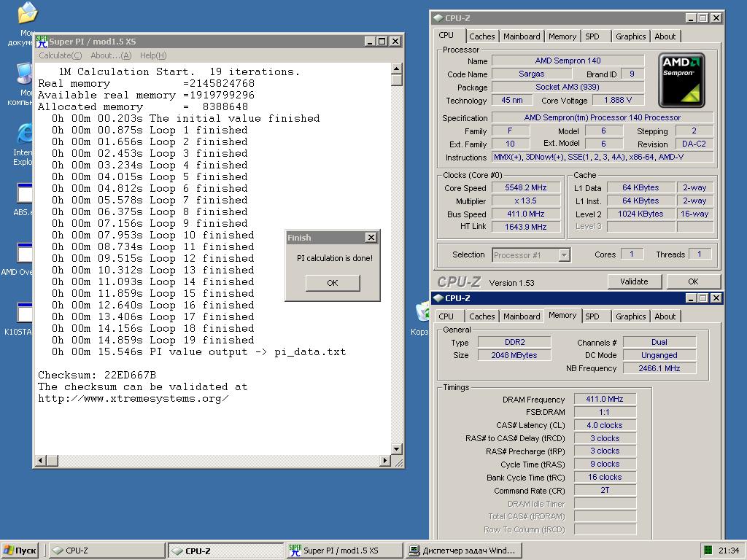Select Memory tab in top CPU-Z window
The height and width of the screenshot is (560, 747).
(x=562, y=36)
